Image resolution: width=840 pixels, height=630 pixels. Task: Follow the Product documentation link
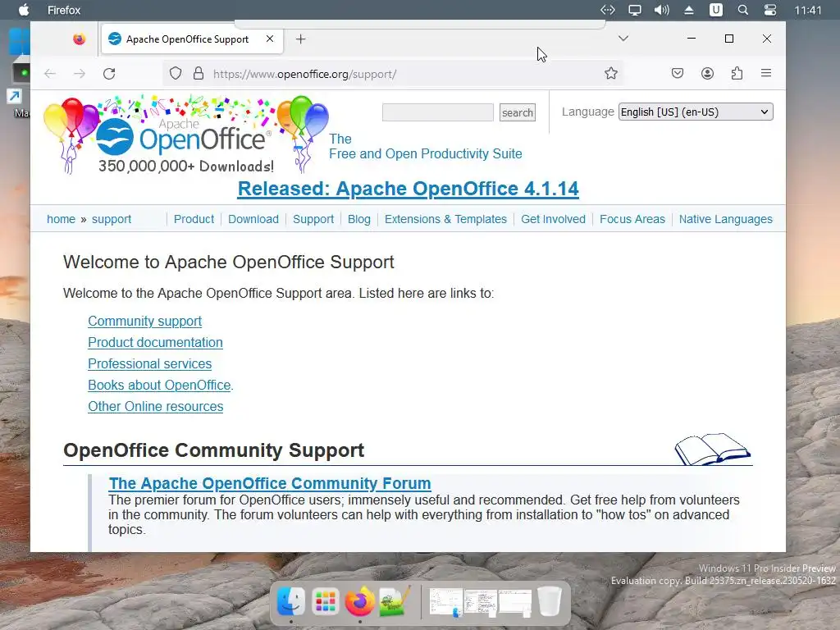click(155, 342)
